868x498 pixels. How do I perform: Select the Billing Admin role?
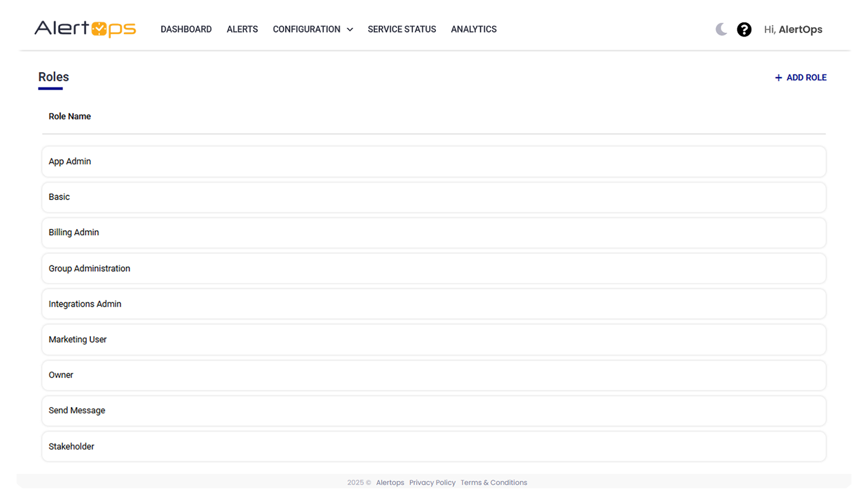coord(434,233)
